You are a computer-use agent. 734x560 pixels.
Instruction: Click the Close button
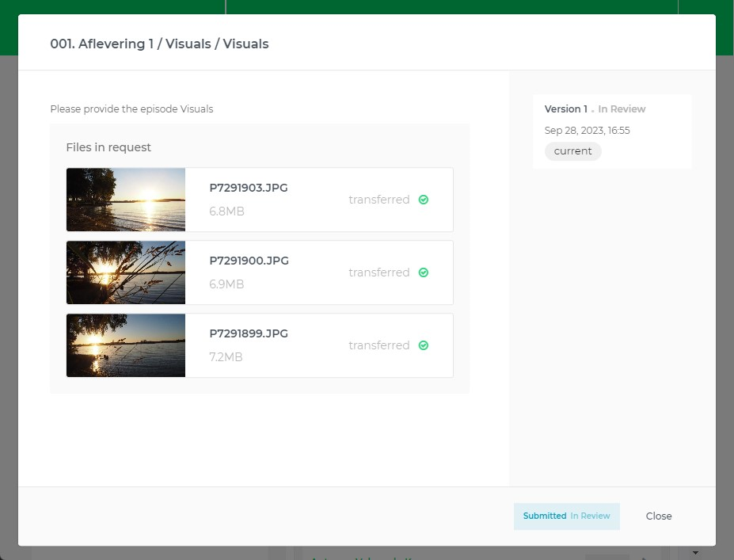click(x=659, y=516)
